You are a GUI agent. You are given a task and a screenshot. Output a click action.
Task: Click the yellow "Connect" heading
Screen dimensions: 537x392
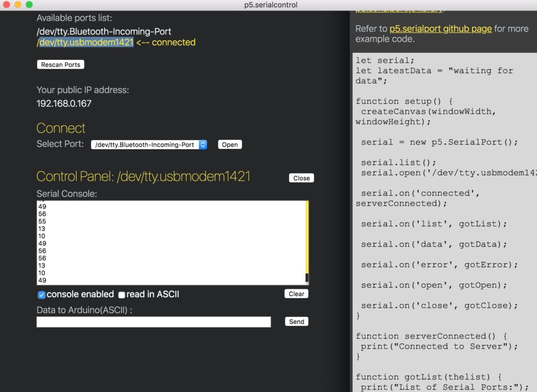(61, 128)
